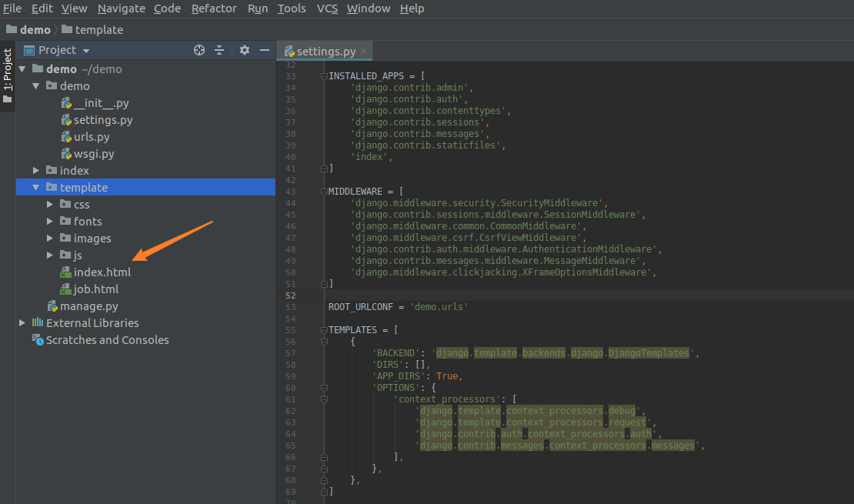Screen dimensions: 854x504
Task: Click the js folder icon
Action: (x=65, y=255)
